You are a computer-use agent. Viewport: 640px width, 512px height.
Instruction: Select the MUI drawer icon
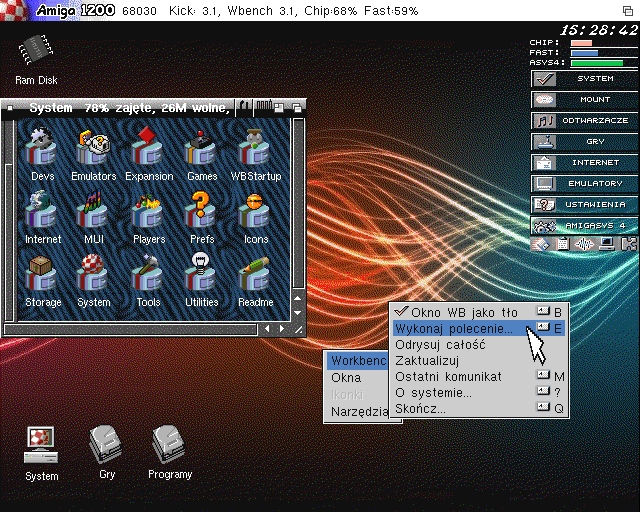[93, 218]
